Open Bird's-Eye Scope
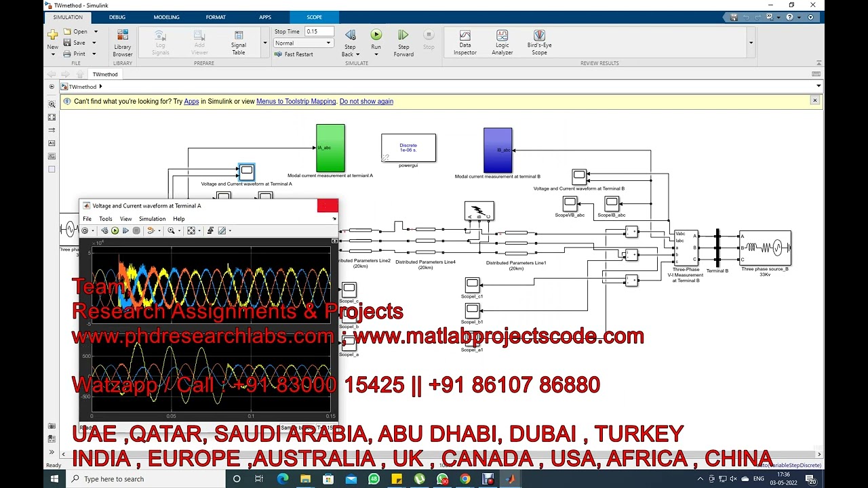The width and height of the screenshot is (868, 488). tap(539, 42)
